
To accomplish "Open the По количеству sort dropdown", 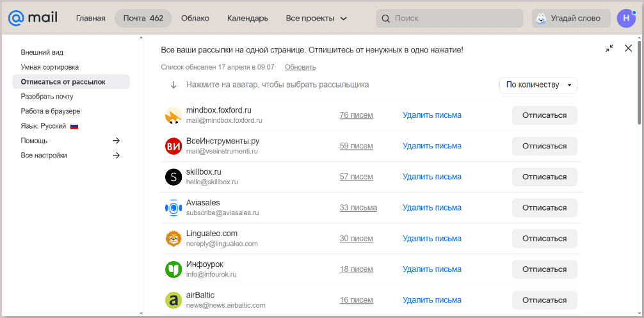I will pos(538,85).
